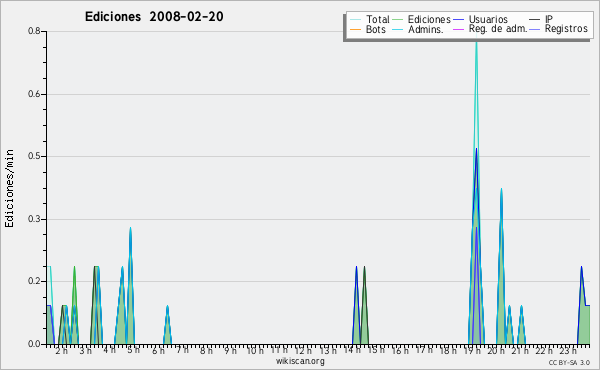Click the '12 h' x-axis label
This screenshot has width=600, height=370.
(x=303, y=350)
